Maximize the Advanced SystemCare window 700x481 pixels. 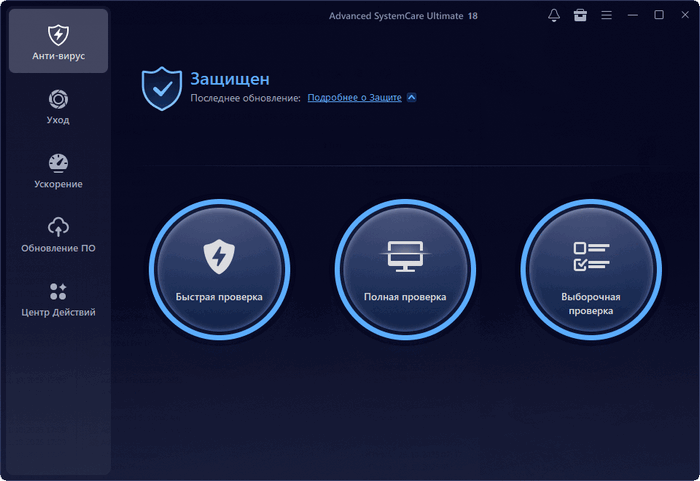[659, 15]
